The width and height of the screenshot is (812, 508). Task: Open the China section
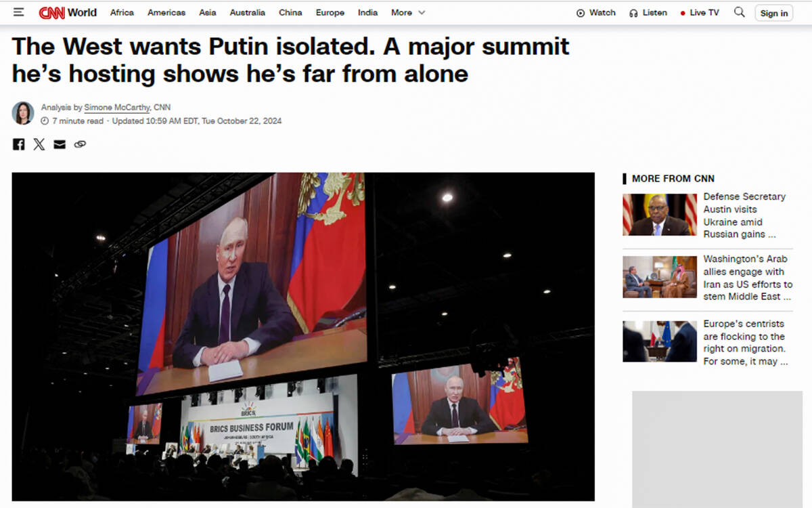click(x=290, y=13)
